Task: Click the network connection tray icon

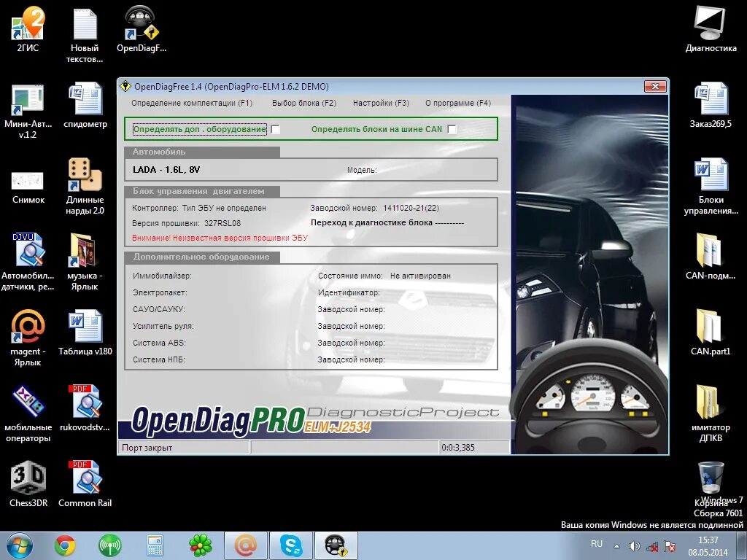Action: point(652,546)
